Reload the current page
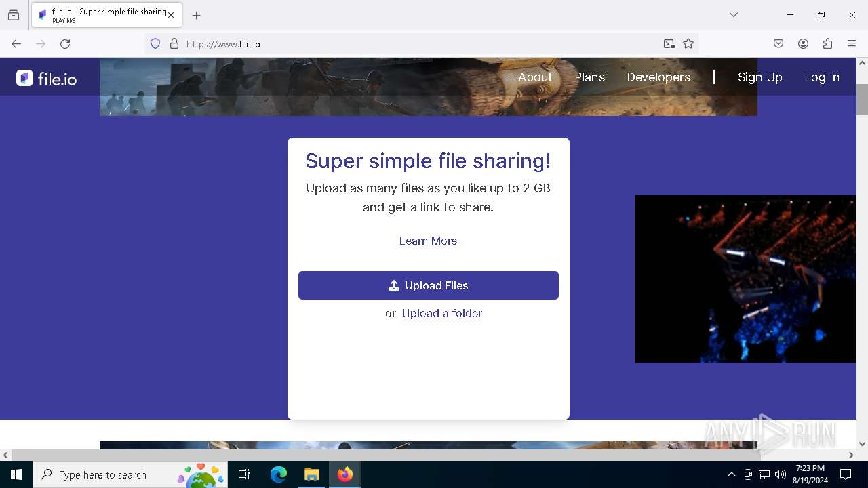Image resolution: width=868 pixels, height=488 pixels. click(x=65, y=44)
